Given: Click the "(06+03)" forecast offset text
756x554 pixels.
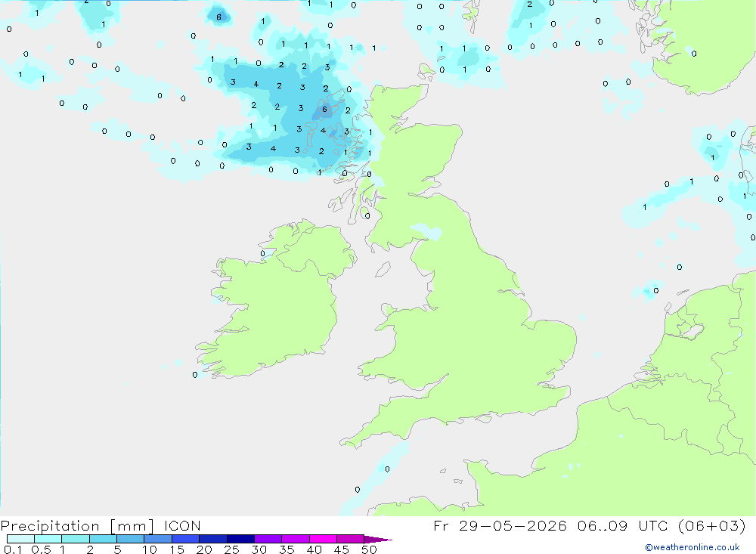Looking at the screenshot, I should pos(711,525).
